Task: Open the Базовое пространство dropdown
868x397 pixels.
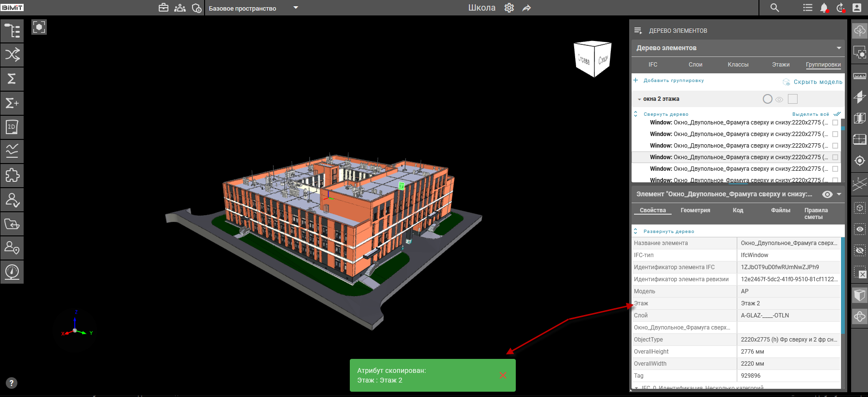Action: [x=296, y=8]
